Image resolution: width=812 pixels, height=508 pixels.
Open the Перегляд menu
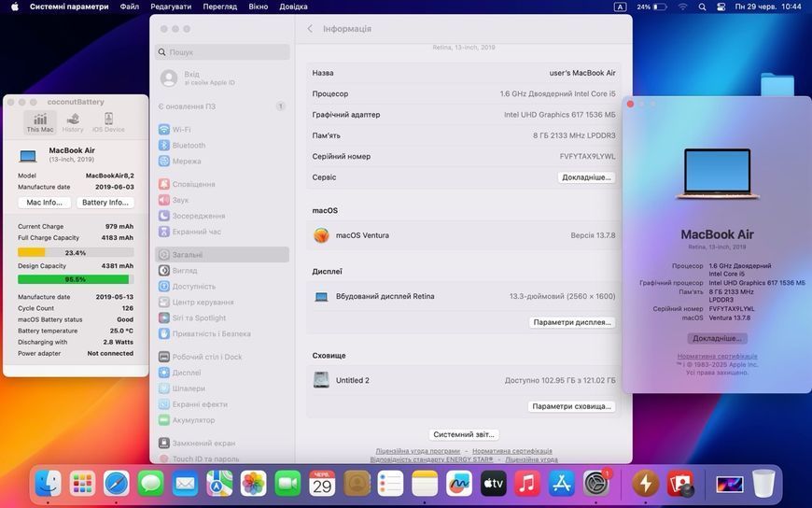pos(220,7)
